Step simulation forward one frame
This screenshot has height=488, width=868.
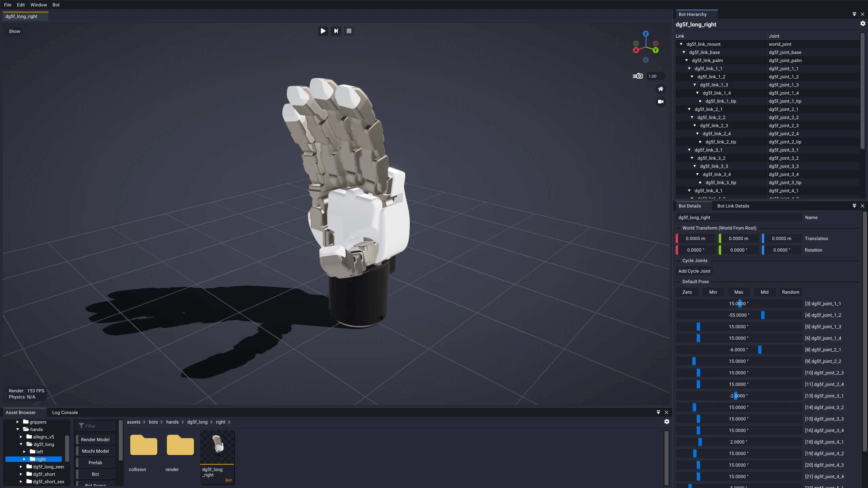[x=336, y=31]
